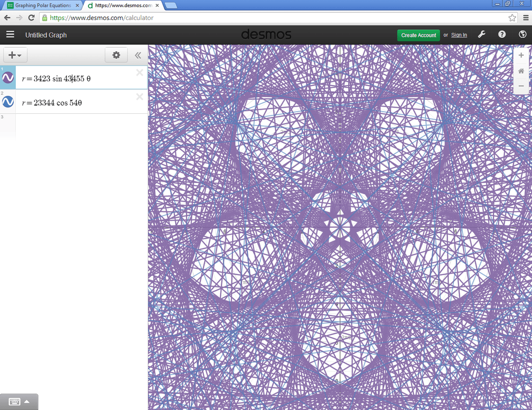Viewport: 532px width, 410px height.
Task: Open the expression list settings gear
Action: click(x=116, y=55)
